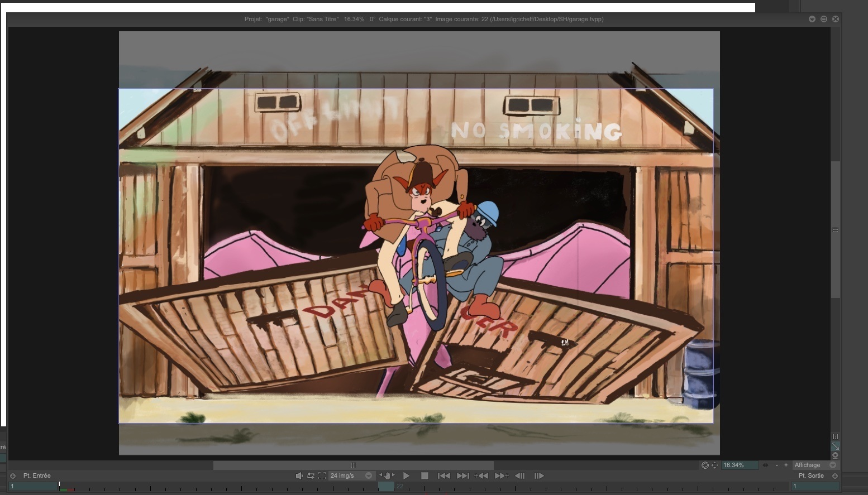Click the webcam/camera icon on right edge
Image resolution: width=868 pixels, height=495 pixels.
tap(835, 456)
